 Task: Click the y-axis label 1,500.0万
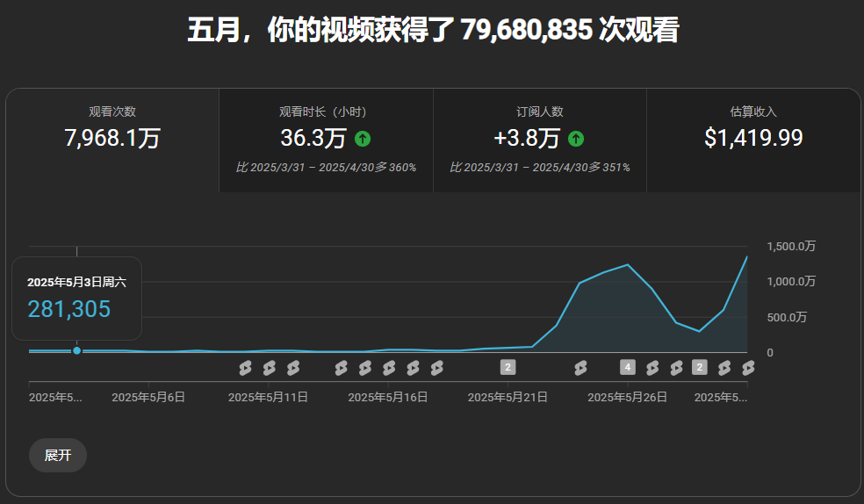[x=791, y=246]
